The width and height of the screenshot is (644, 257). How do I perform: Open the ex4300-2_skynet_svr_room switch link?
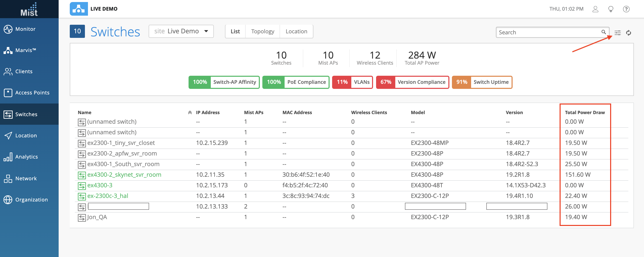[x=124, y=175]
